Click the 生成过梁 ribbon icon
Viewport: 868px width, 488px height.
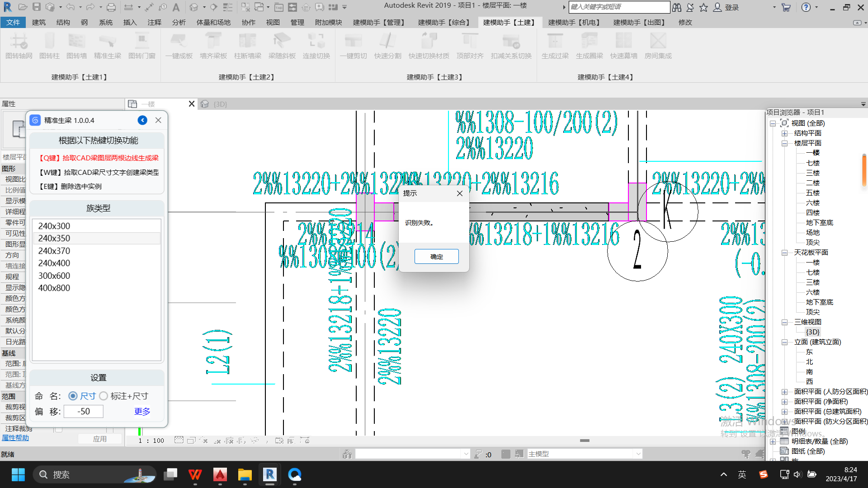point(555,42)
